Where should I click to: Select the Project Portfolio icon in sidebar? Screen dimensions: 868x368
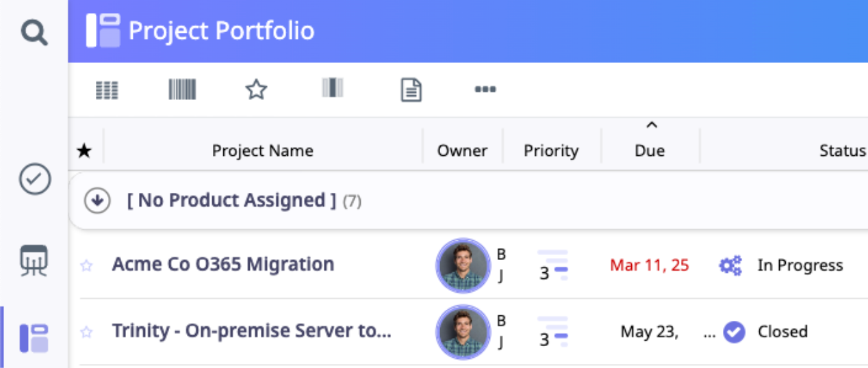[x=34, y=338]
